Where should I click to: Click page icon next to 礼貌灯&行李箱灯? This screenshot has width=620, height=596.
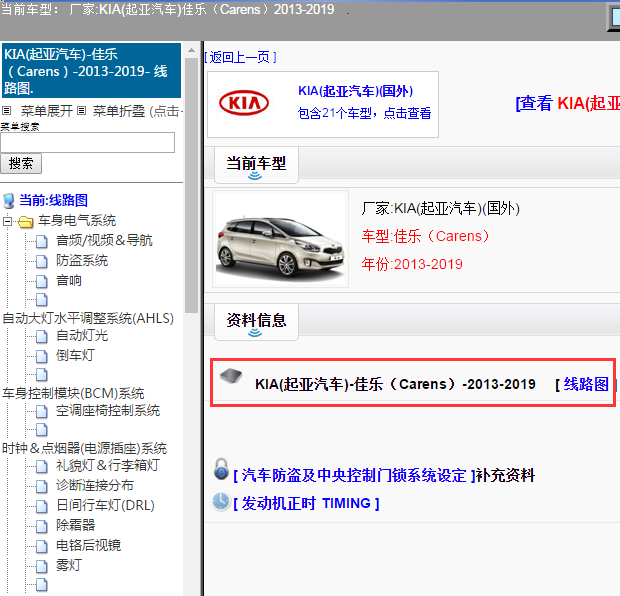42,466
